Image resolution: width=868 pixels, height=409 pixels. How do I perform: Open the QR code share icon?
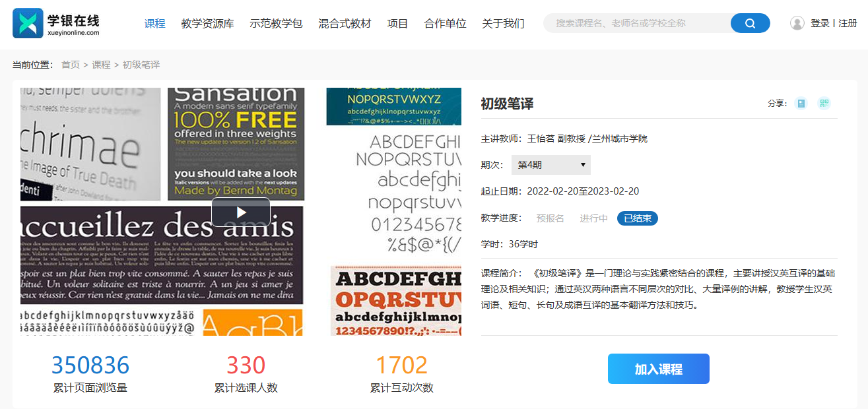824,103
